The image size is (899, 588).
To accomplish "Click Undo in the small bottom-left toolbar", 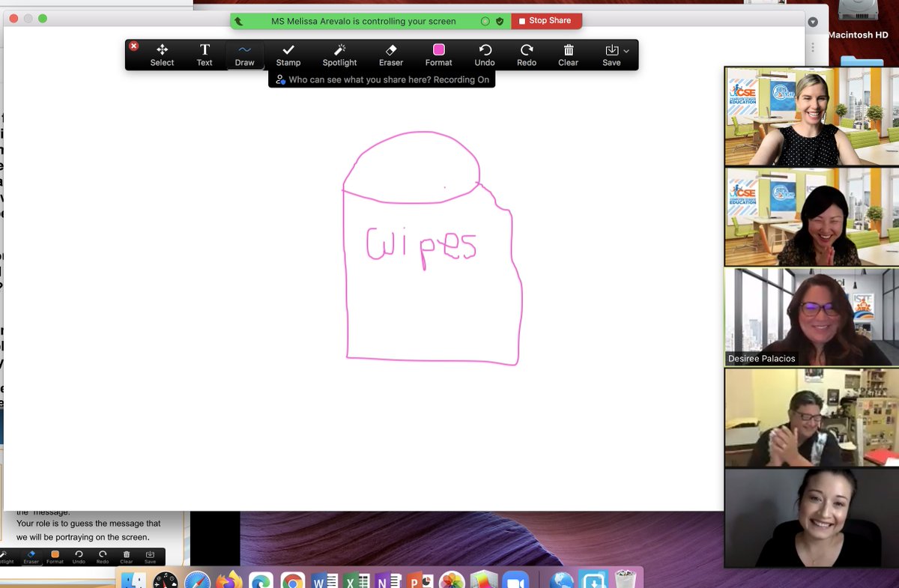I will tap(79, 557).
